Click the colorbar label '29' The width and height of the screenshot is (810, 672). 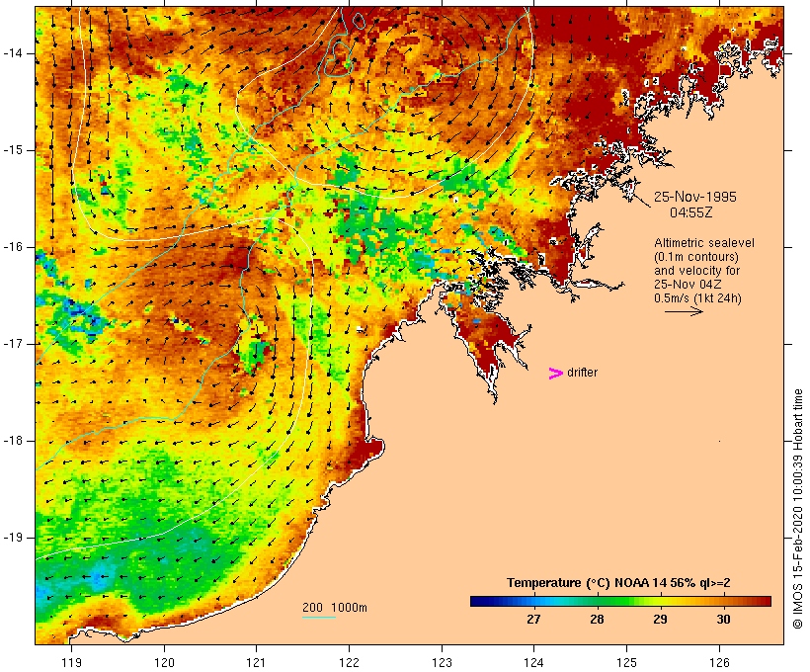click(660, 619)
